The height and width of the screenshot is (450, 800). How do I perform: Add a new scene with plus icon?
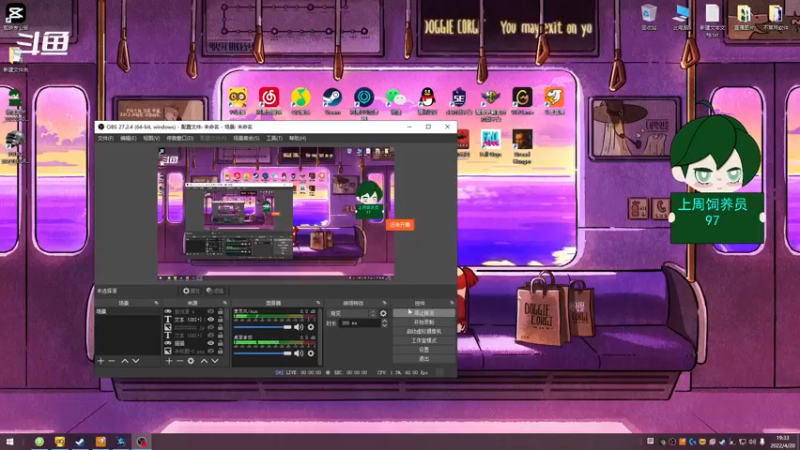pyautogui.click(x=101, y=361)
